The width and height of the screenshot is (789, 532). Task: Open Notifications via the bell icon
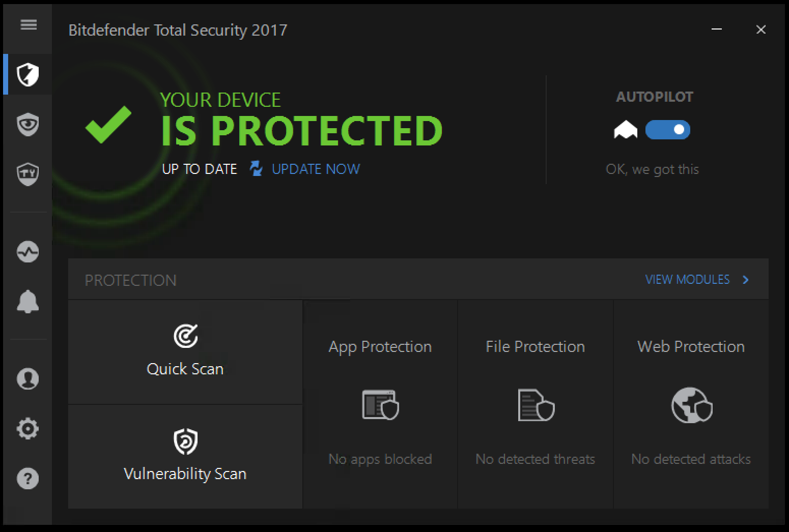tap(28, 302)
